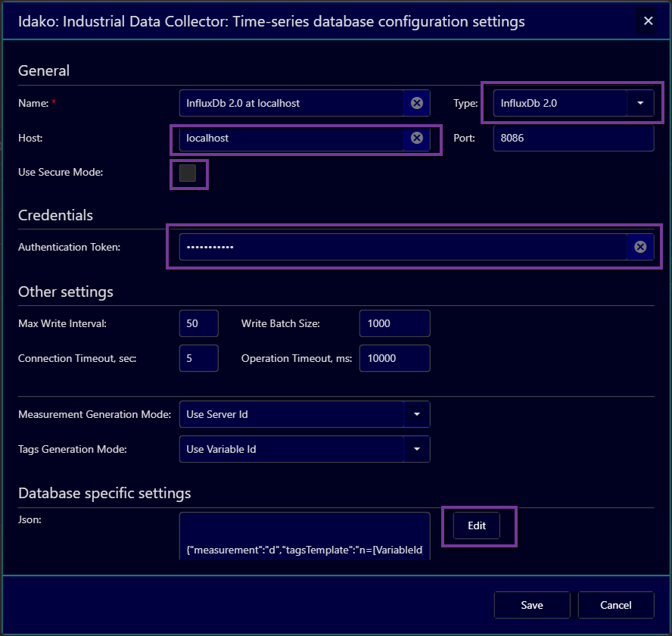Screen dimensions: 672x636
Task: Focus the Port field showing 8086
Action: point(572,138)
